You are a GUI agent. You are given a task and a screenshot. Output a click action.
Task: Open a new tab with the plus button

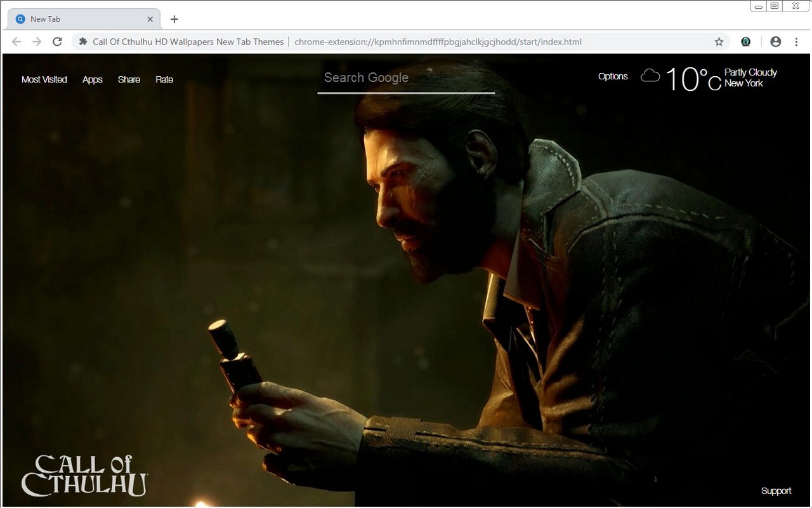pos(174,19)
